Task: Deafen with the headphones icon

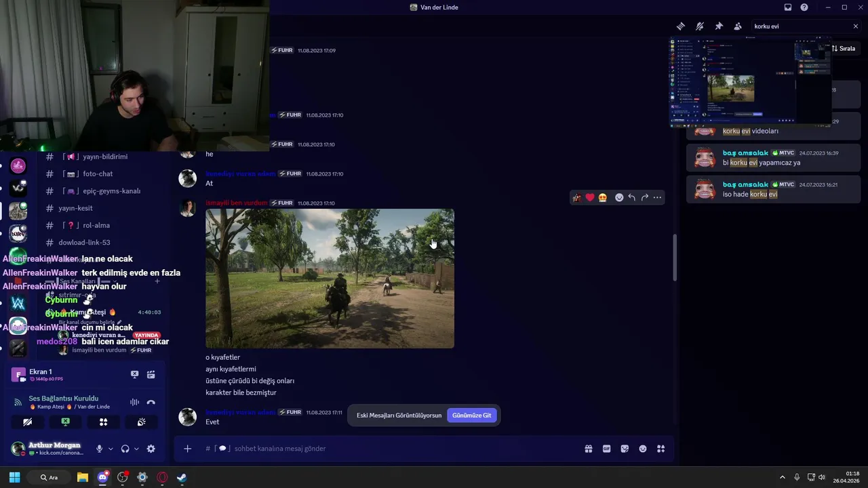Action: (125, 449)
